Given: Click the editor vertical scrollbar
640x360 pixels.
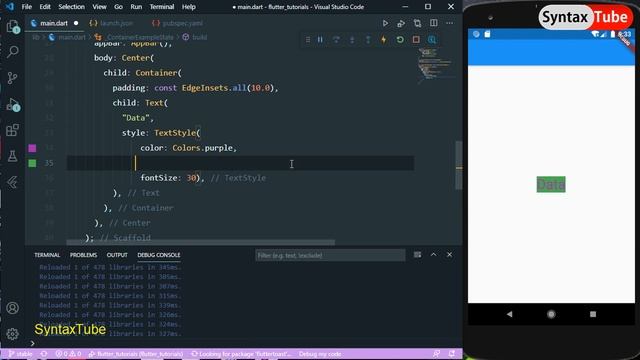Looking at the screenshot, I should tap(459, 165).
